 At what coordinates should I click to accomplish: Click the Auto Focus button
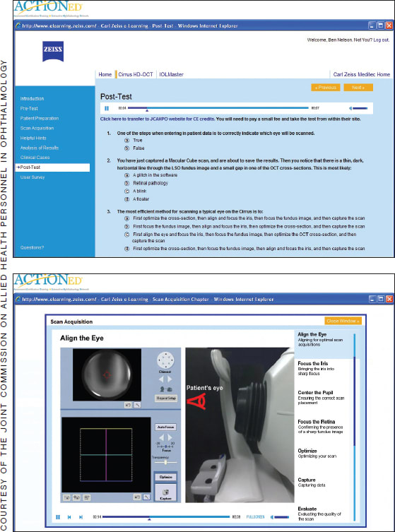coord(165,427)
